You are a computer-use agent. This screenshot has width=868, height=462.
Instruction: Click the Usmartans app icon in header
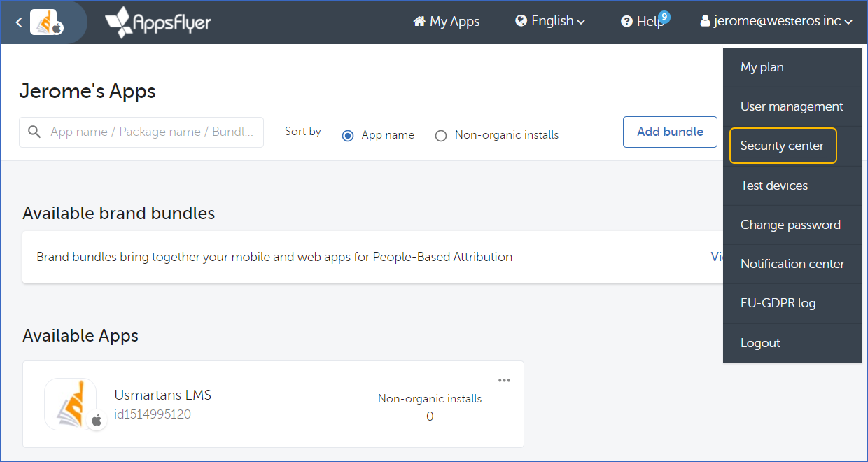click(x=46, y=22)
